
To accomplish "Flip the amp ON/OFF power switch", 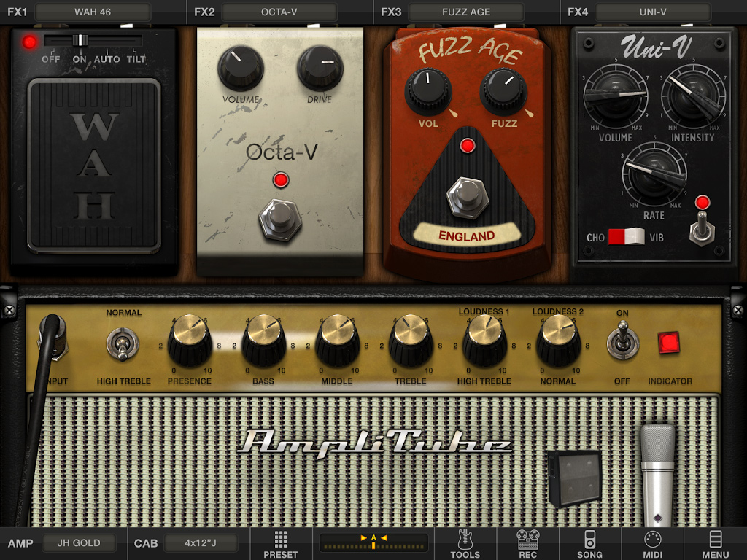I will (x=622, y=343).
